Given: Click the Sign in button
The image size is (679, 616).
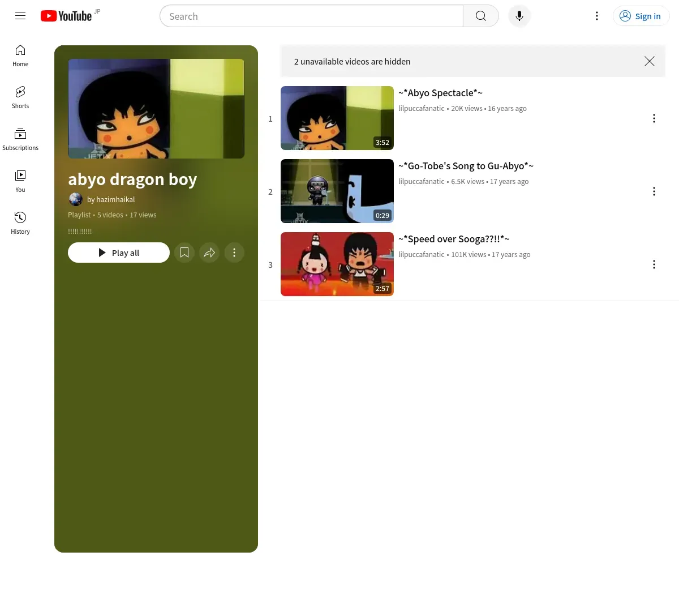Looking at the screenshot, I should point(641,16).
